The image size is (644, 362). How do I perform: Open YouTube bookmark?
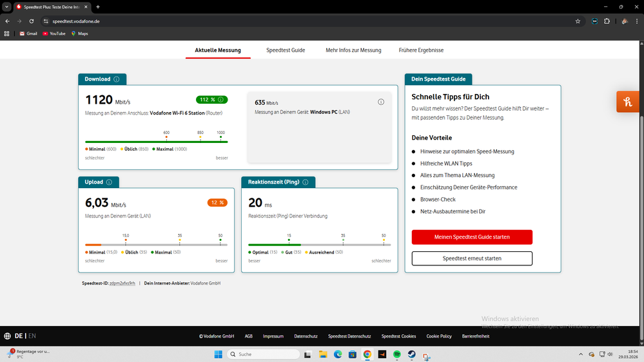click(x=54, y=33)
